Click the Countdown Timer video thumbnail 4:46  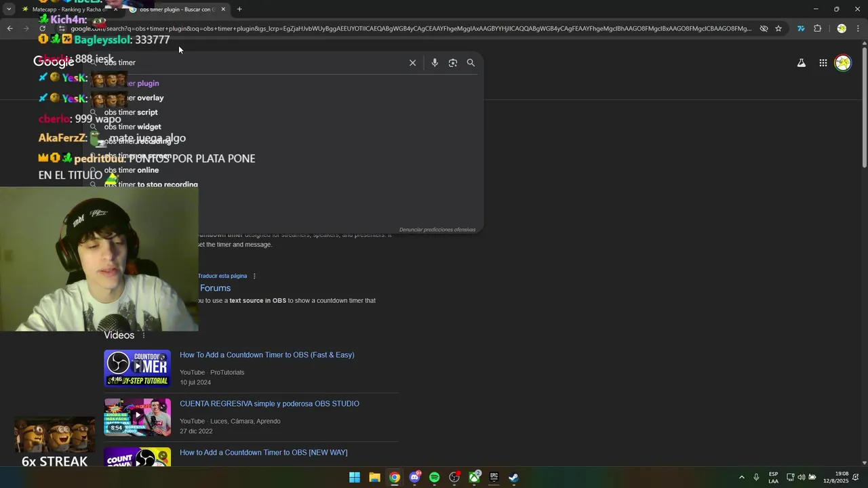click(x=137, y=368)
